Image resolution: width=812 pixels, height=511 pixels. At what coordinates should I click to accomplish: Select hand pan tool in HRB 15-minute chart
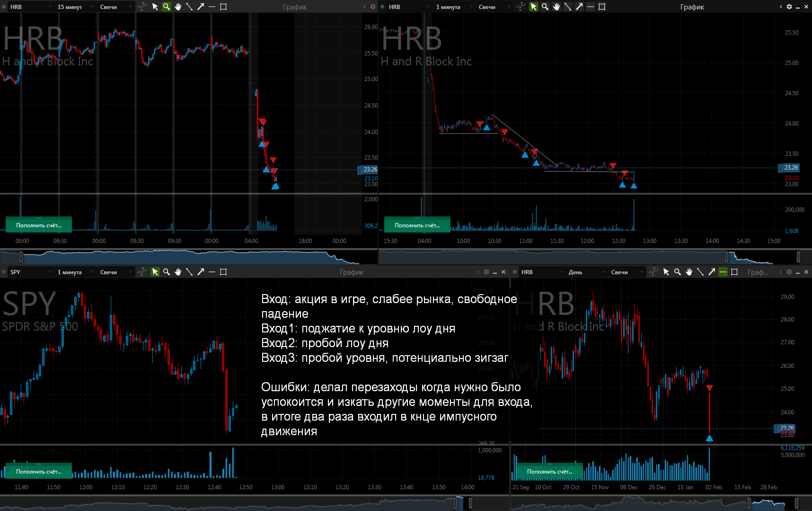(x=178, y=7)
